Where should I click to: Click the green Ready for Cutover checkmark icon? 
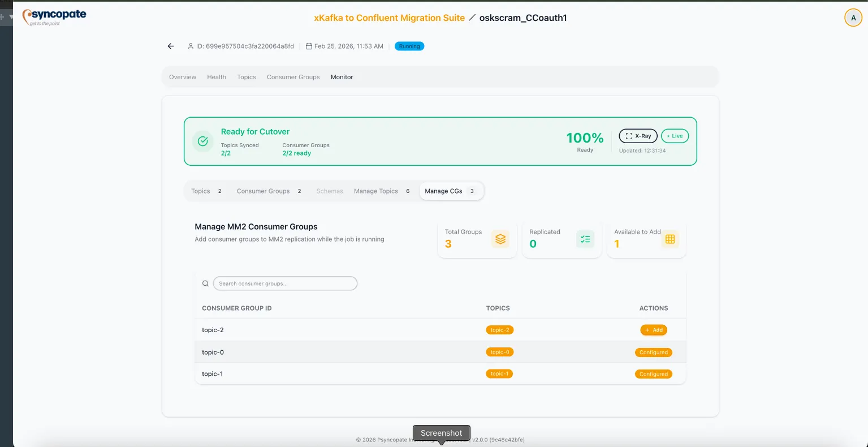[202, 141]
